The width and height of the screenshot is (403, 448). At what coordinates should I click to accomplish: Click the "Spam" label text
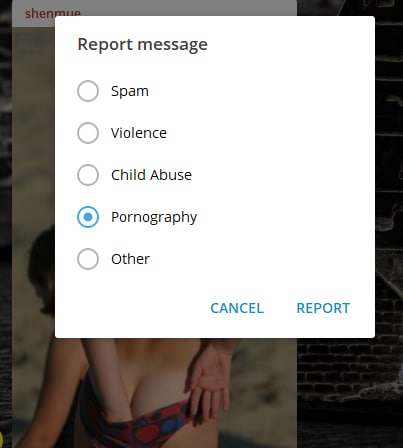tap(130, 91)
